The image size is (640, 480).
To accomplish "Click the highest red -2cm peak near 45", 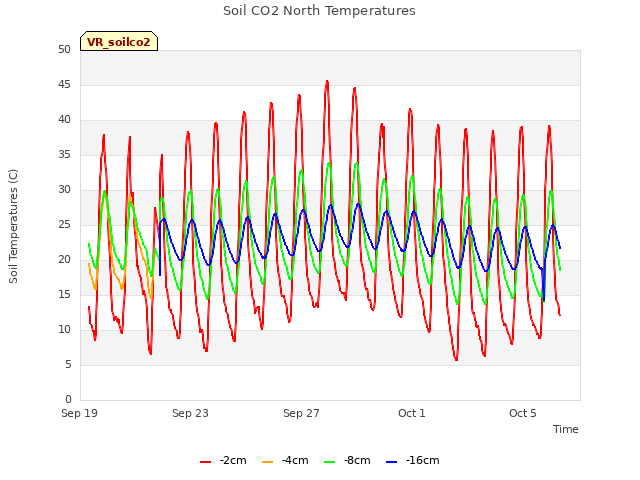I will point(327,82).
